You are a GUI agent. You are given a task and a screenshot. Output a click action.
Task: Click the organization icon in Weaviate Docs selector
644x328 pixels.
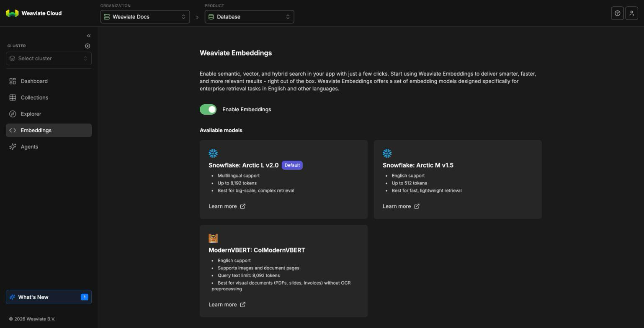pos(107,17)
